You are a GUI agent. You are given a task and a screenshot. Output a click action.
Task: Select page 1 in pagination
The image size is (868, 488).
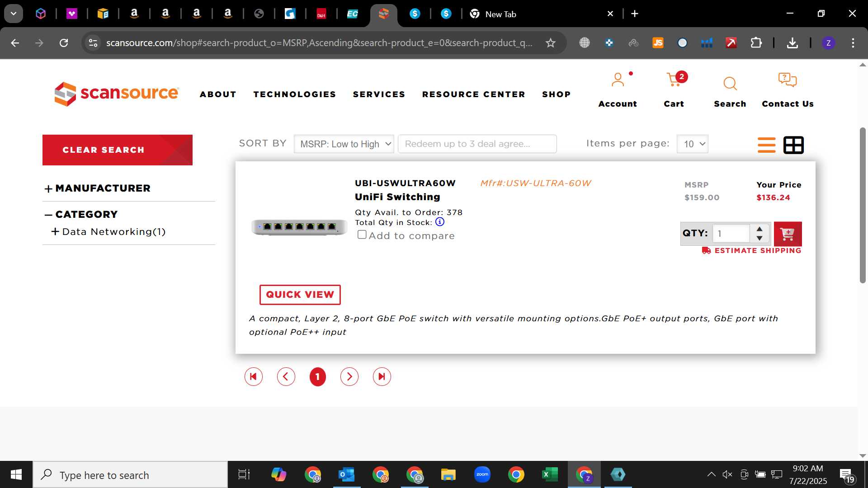(317, 376)
